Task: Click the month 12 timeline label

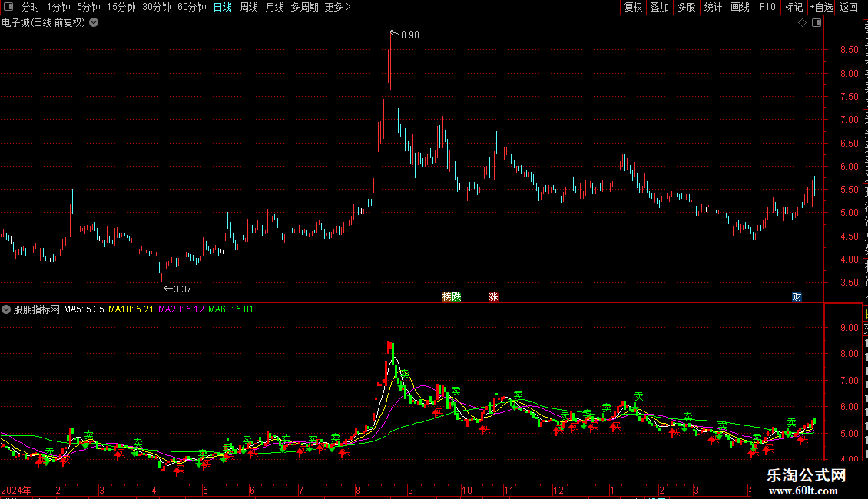Action: coord(558,490)
